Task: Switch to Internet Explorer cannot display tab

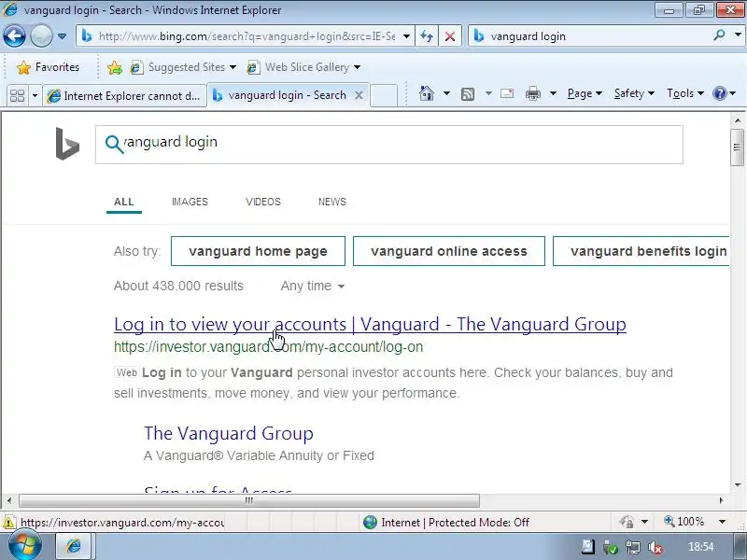Action: click(x=124, y=95)
